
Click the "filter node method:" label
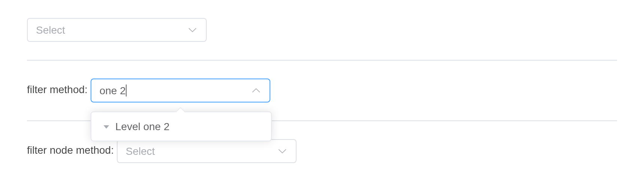tap(70, 150)
